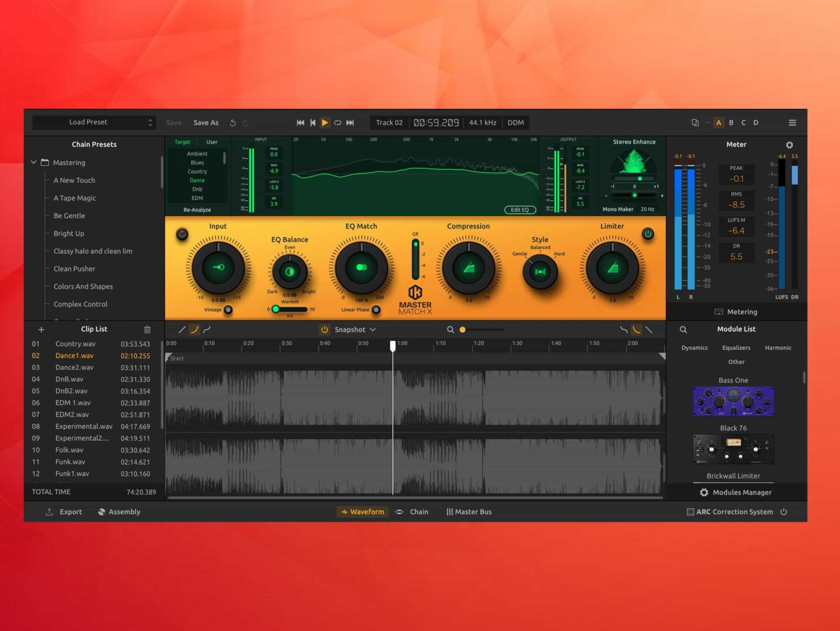Delete a clip using the trash icon
Viewport: 840px width, 631px height.
pyautogui.click(x=147, y=329)
